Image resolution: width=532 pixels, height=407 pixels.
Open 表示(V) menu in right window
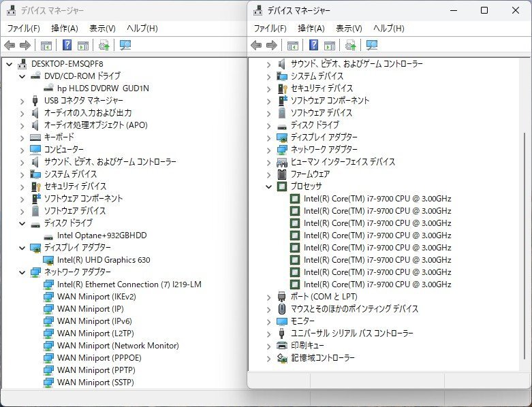[x=349, y=29]
